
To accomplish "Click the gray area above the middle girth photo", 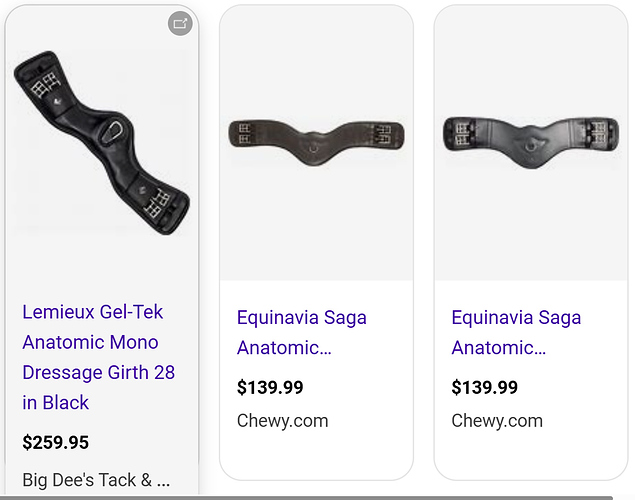I will (x=316, y=61).
